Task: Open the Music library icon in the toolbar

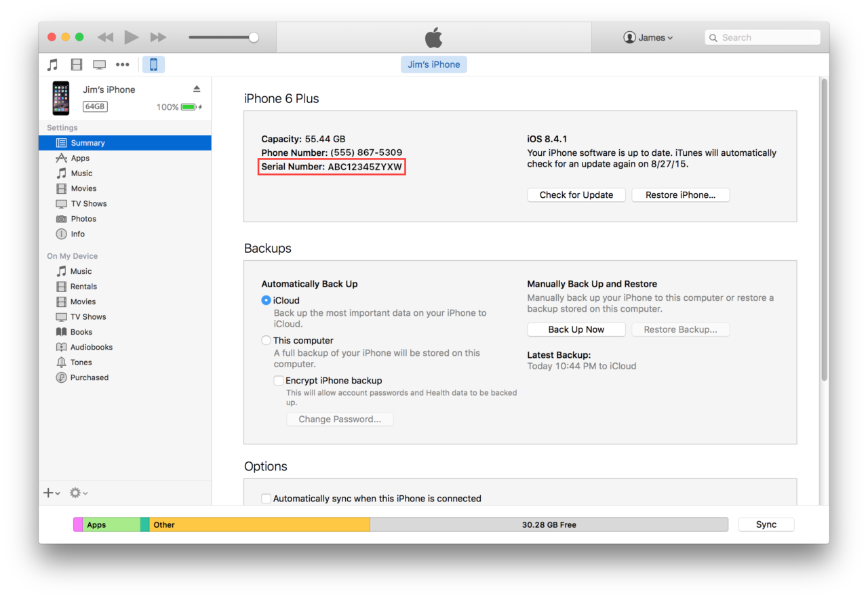Action: click(52, 64)
